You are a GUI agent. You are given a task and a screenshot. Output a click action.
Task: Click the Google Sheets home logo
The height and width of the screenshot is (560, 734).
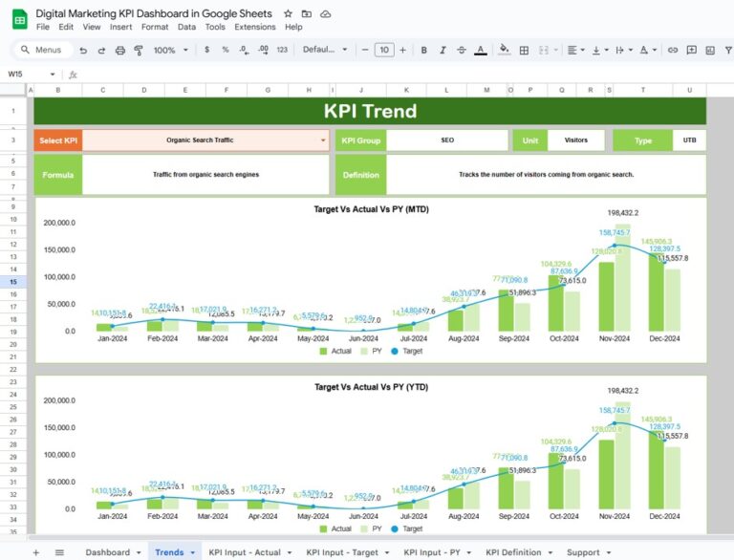[x=20, y=20]
